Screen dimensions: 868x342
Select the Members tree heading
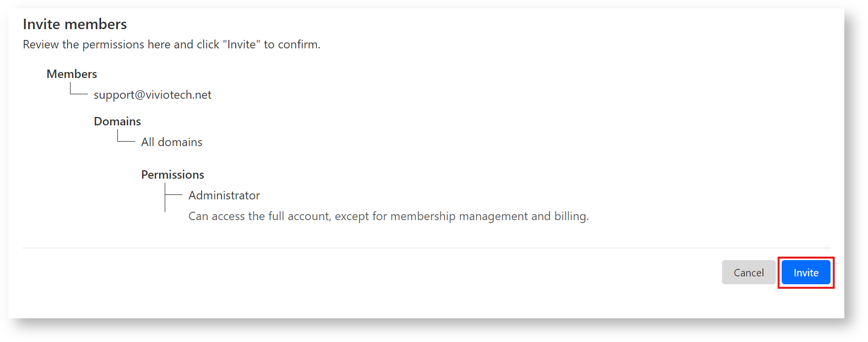(72, 74)
